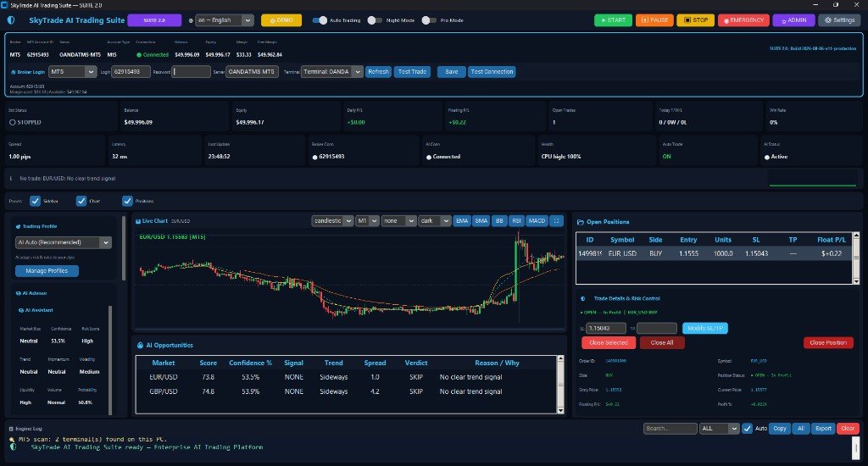Expand chart with fullscreen icon
Viewport: 868px width, 466px height.
[x=556, y=221]
